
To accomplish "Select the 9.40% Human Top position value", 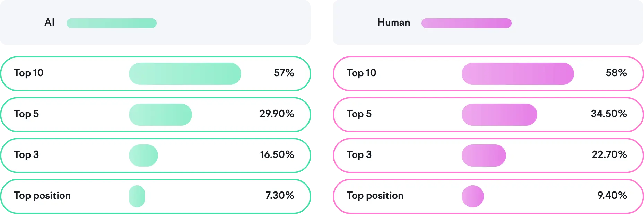I will (612, 196).
